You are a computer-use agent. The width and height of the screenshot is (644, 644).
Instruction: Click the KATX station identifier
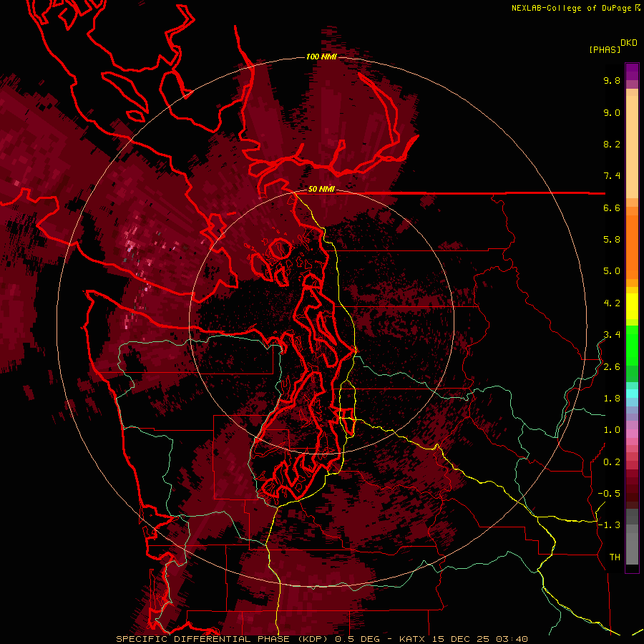412,639
